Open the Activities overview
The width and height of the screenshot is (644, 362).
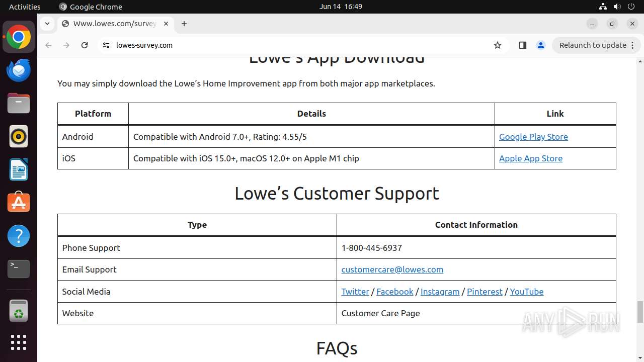point(25,7)
